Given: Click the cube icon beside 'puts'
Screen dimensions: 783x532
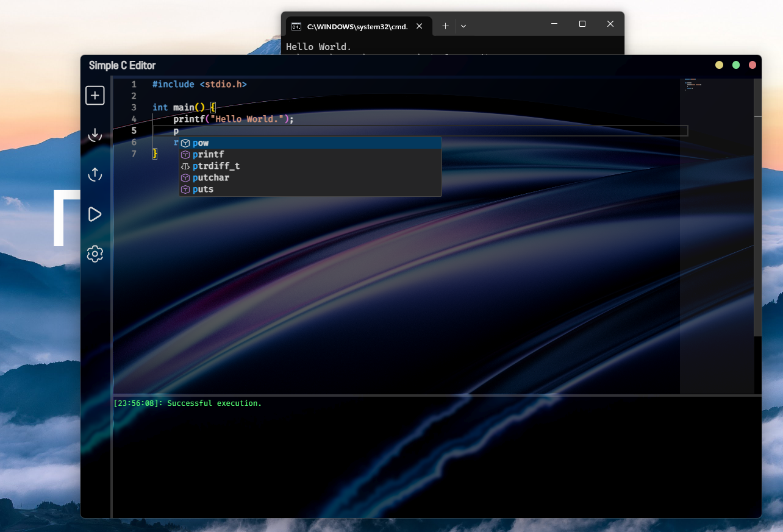Looking at the screenshot, I should tap(185, 189).
